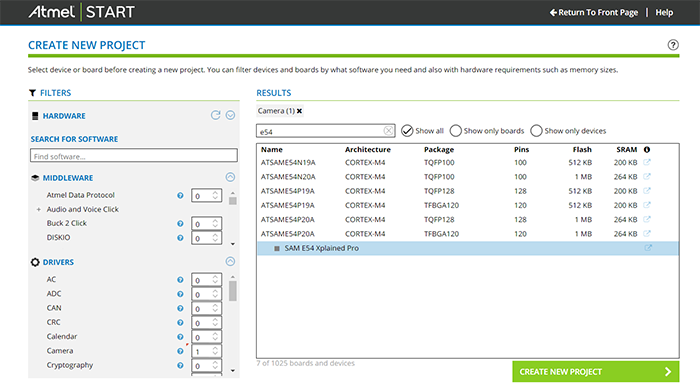Select Show only boards option
This screenshot has height=388, width=700.
point(455,131)
